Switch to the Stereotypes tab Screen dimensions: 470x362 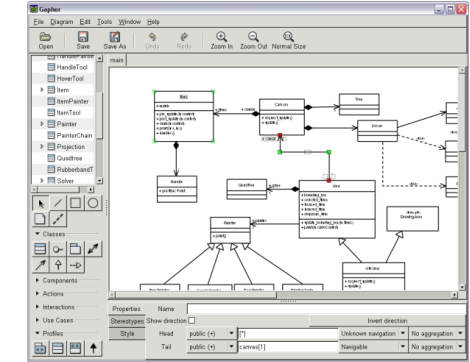pos(127,321)
